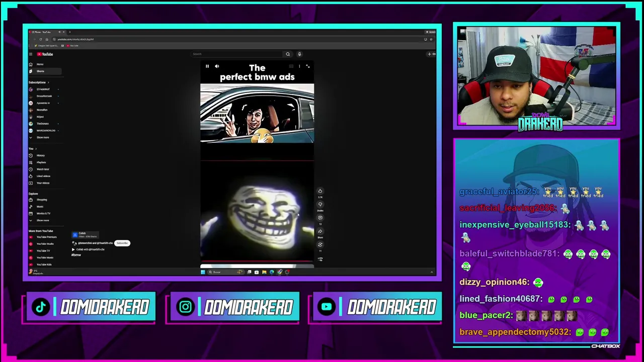
Task: Subscribe to the Short's channel
Action: coord(122,243)
